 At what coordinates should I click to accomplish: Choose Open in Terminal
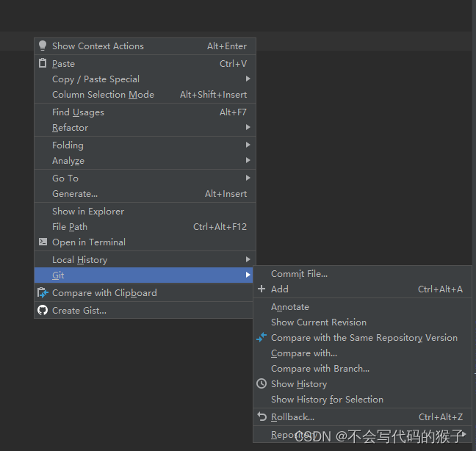point(145,242)
